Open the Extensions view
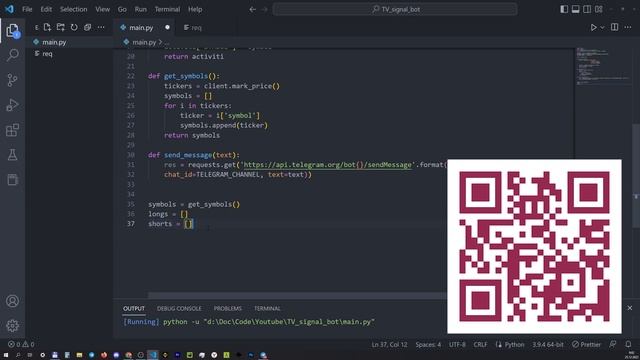This screenshot has width=640, height=360. coord(13,130)
